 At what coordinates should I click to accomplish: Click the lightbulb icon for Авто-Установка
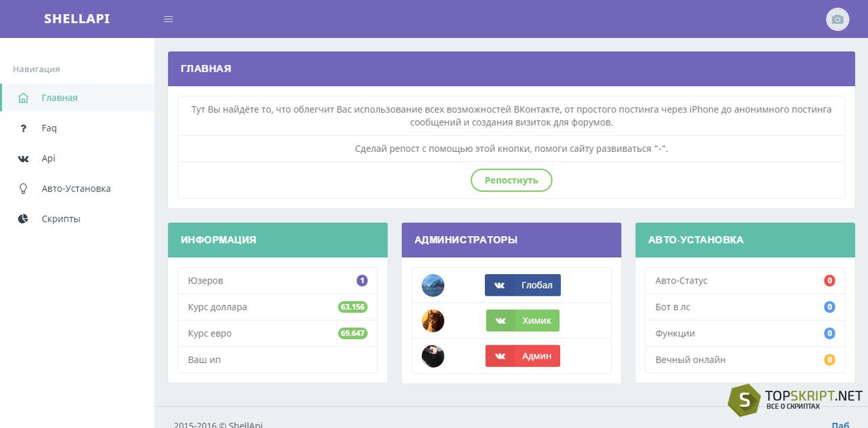click(23, 189)
